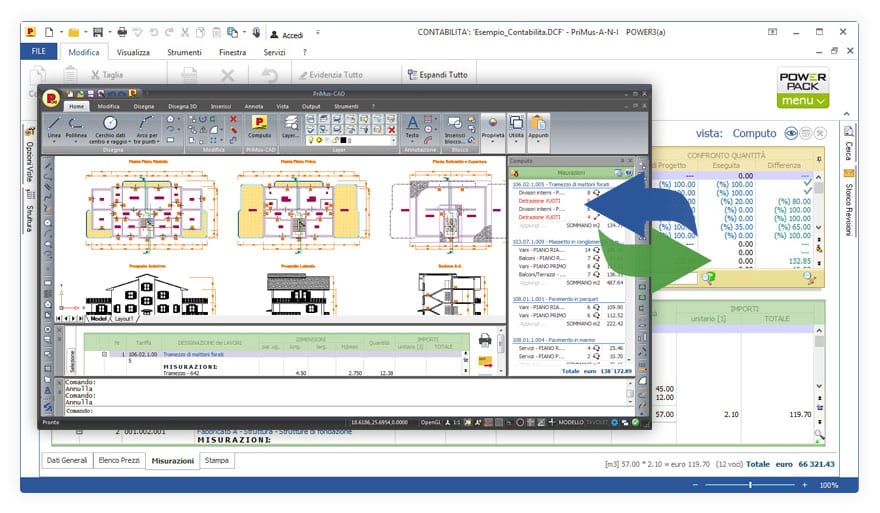The height and width of the screenshot is (513, 880).
Task: Click the Computo icon in PriMus-CAD ribbon
Action: pos(259,126)
